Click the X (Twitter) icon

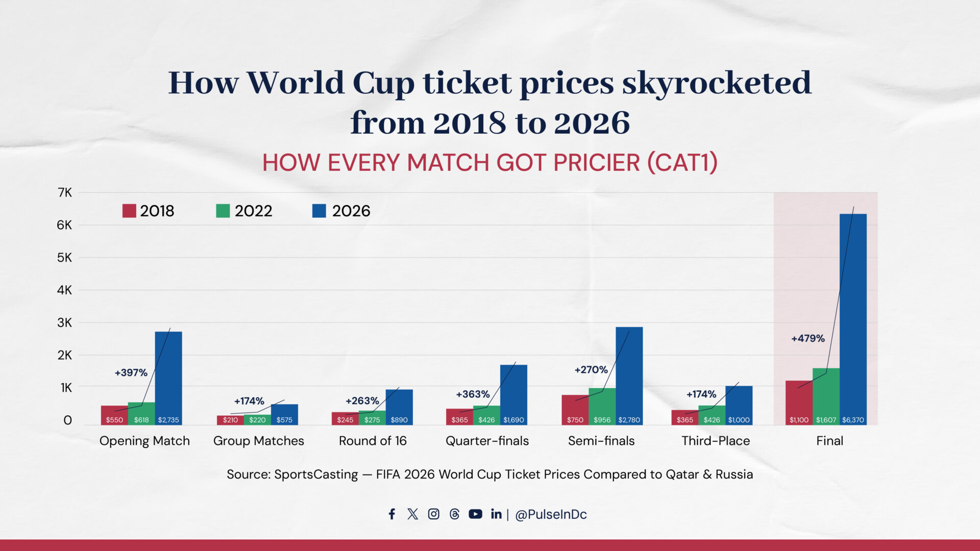pyautogui.click(x=412, y=514)
